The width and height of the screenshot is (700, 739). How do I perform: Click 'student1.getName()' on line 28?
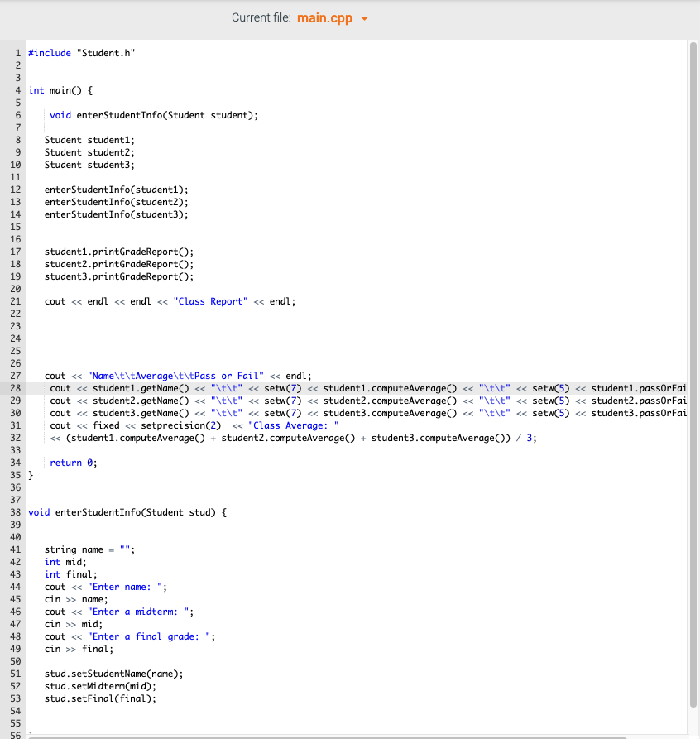(x=141, y=388)
